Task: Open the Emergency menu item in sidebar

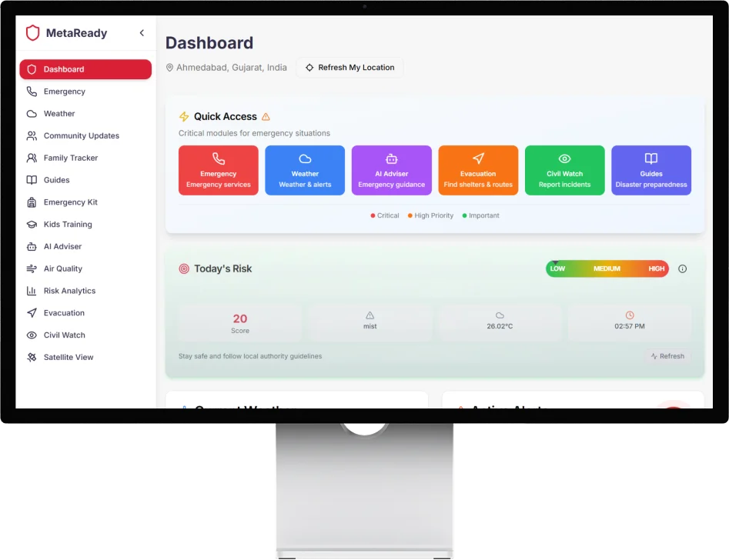Action: coord(85,92)
